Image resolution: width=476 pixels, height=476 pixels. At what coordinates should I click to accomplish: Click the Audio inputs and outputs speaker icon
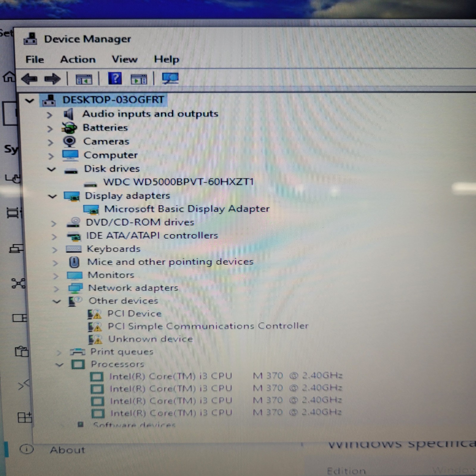coord(68,114)
